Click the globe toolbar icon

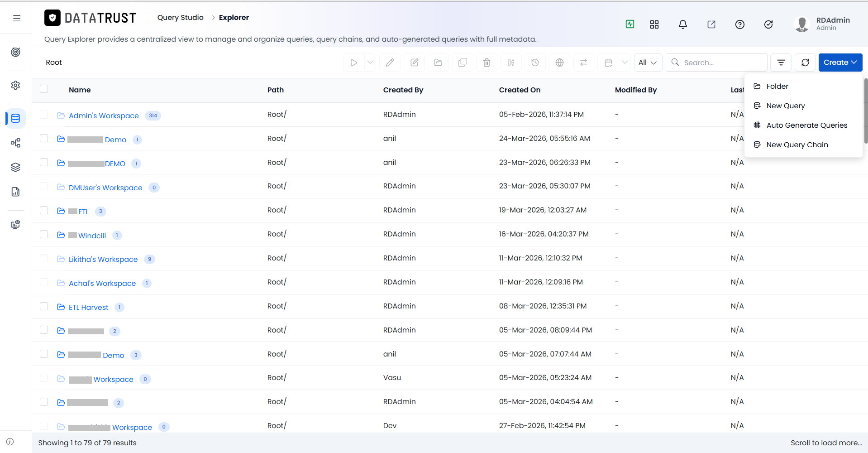[559, 63]
